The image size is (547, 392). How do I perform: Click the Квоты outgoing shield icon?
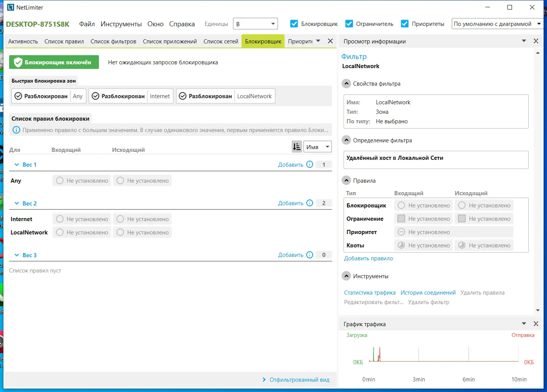click(461, 245)
